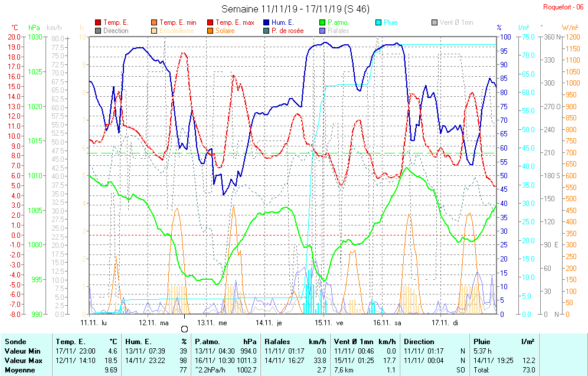Click the grey Vent Ø 1mn legend swatch
Image resolution: width=588 pixels, height=376 pixels.
click(x=435, y=22)
